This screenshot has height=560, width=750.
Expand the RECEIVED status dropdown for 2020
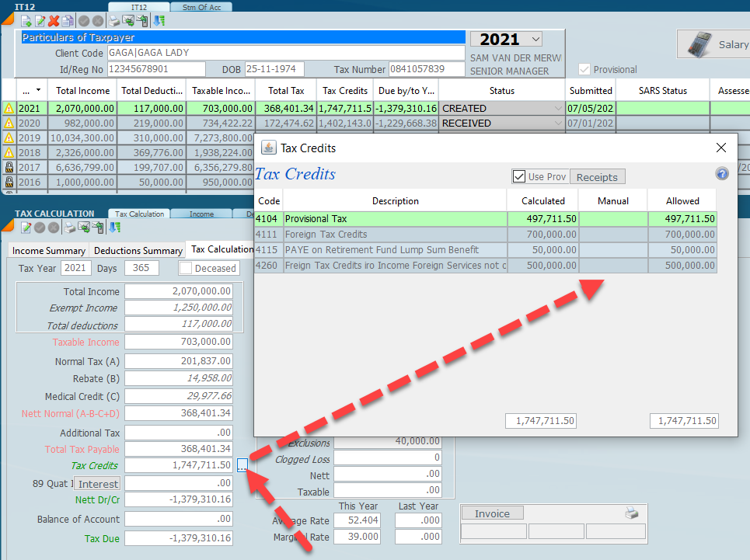point(557,123)
